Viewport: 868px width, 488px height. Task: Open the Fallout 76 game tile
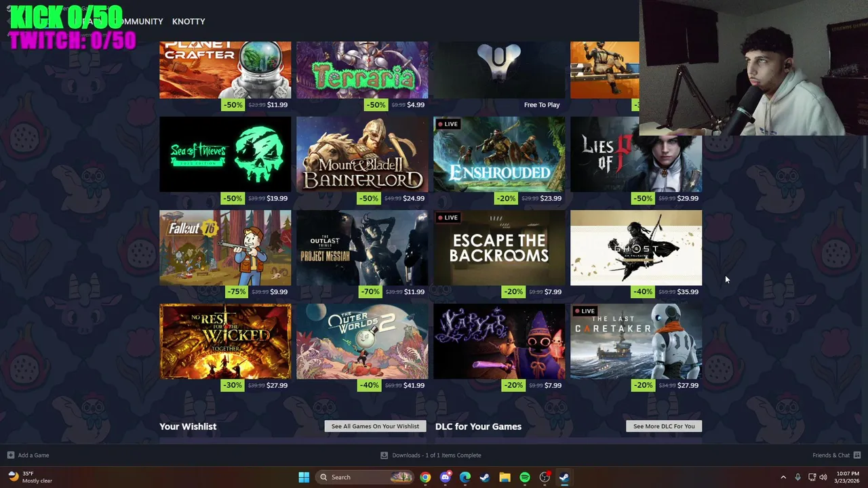click(225, 247)
